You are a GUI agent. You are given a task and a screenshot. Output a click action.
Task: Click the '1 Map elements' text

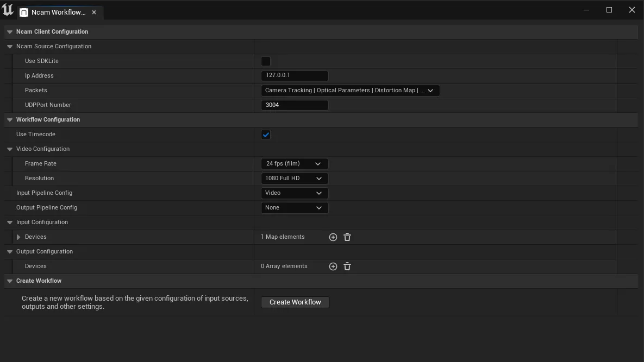point(283,237)
